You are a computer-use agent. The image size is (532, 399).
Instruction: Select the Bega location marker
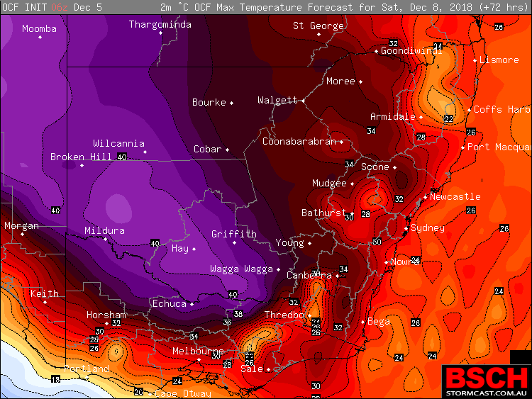(x=362, y=322)
